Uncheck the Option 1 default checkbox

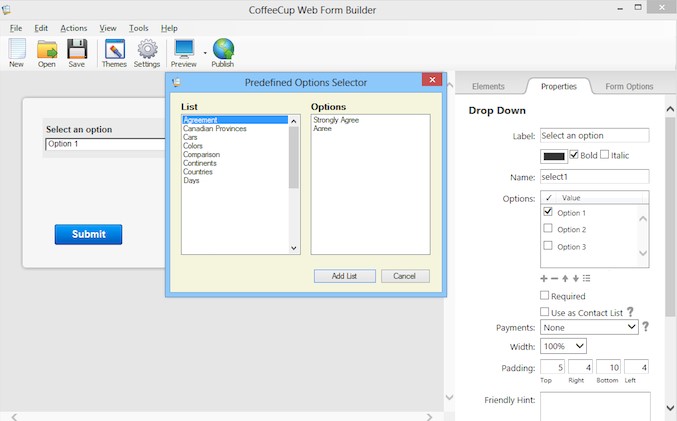(x=548, y=212)
